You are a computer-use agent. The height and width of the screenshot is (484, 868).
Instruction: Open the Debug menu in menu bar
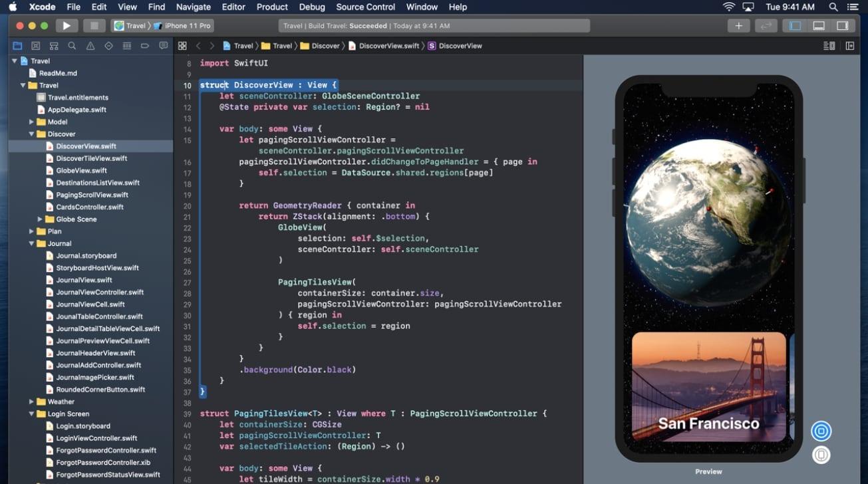[x=311, y=7]
